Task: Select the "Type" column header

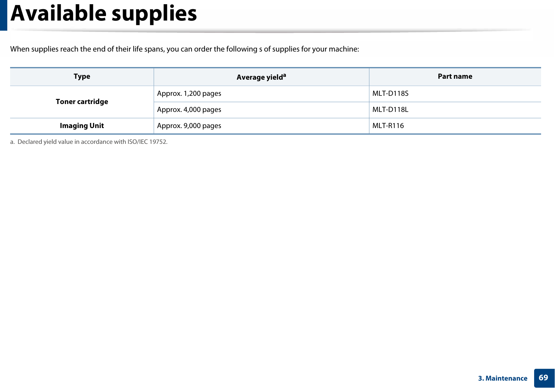Action: tap(82, 77)
